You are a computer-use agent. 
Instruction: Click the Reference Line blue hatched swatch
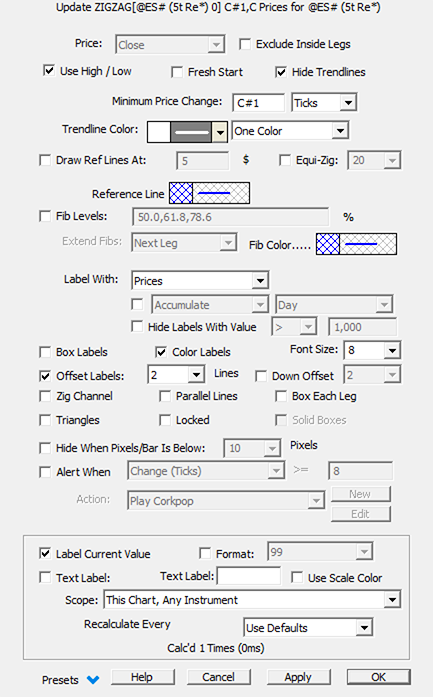(181, 193)
